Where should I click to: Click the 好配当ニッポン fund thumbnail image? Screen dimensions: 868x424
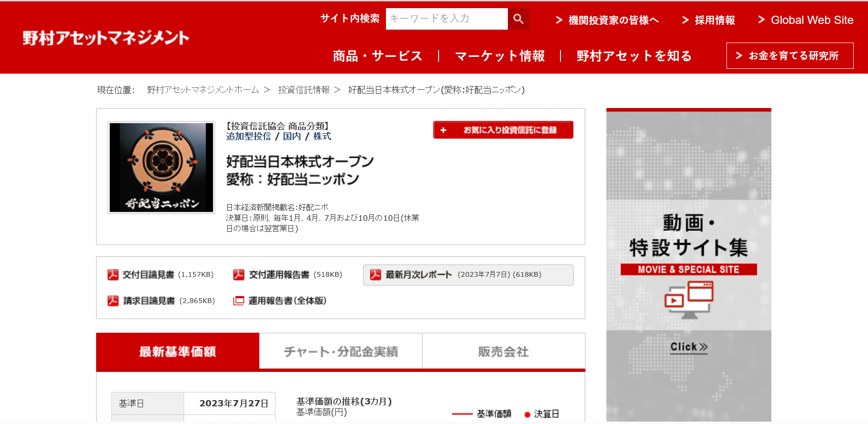tap(161, 167)
